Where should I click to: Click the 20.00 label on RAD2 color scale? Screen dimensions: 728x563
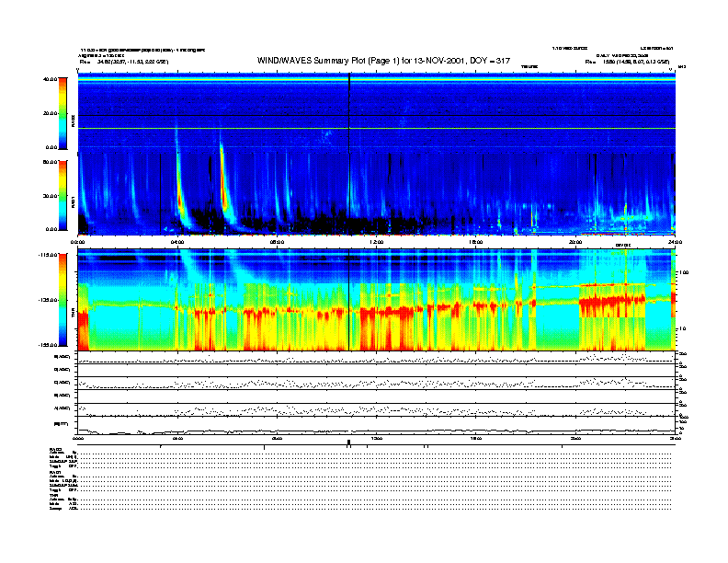[50, 113]
